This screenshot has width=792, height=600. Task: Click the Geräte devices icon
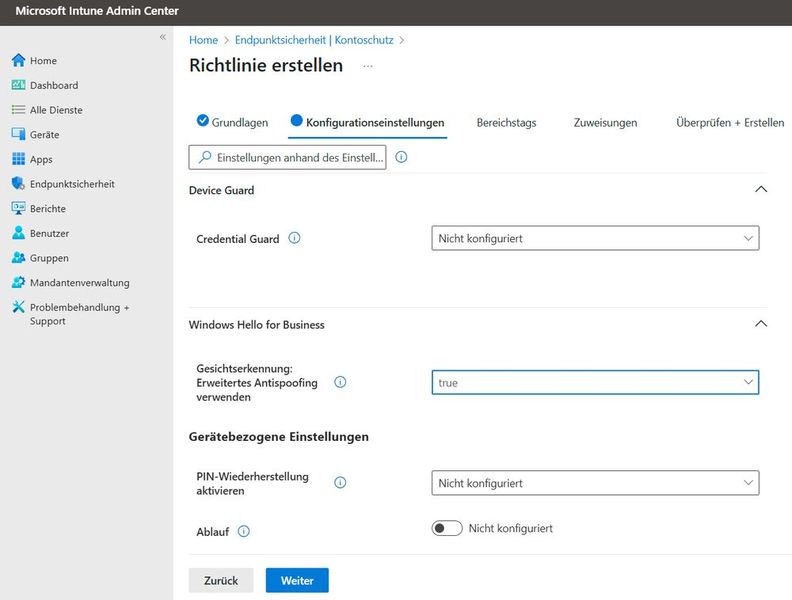tap(18, 134)
